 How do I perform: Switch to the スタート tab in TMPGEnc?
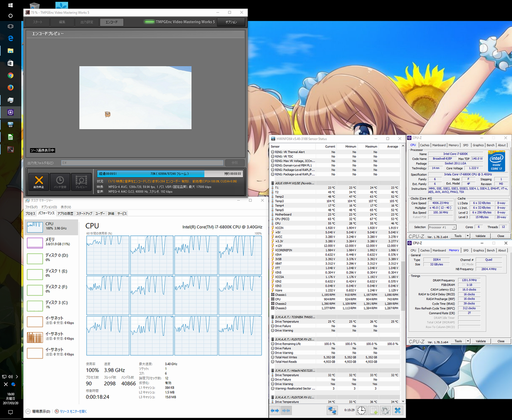point(38,22)
